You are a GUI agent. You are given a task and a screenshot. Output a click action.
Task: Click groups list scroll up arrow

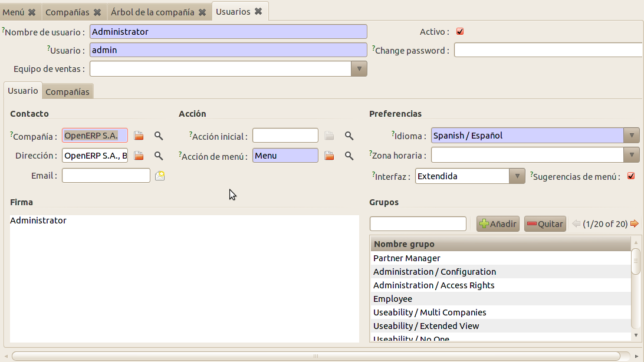point(636,242)
